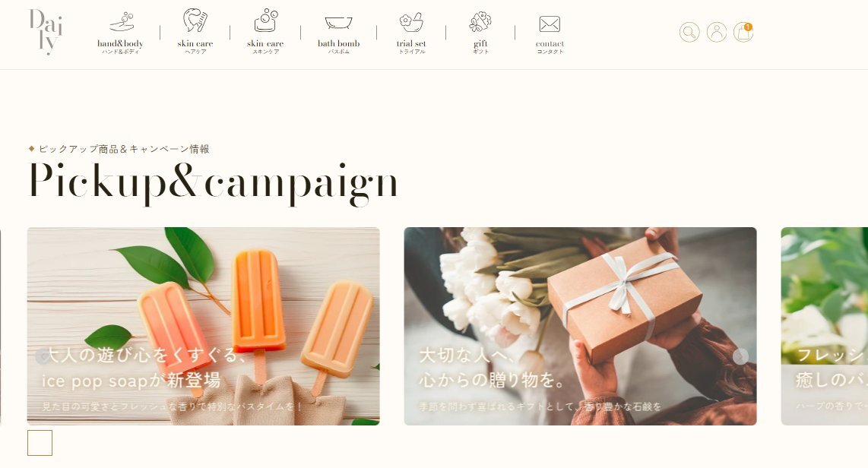The image size is (868, 468).
Task: Choose the trial set mortar icon
Action: pos(411,22)
